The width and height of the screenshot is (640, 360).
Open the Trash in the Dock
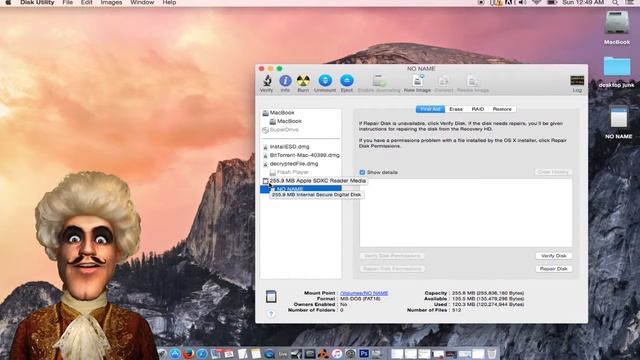pos(492,353)
